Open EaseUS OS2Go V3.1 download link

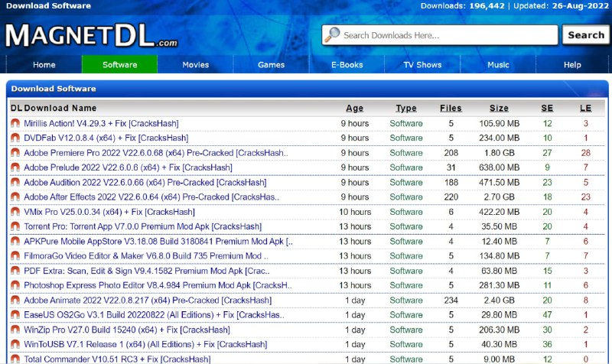tap(154, 315)
